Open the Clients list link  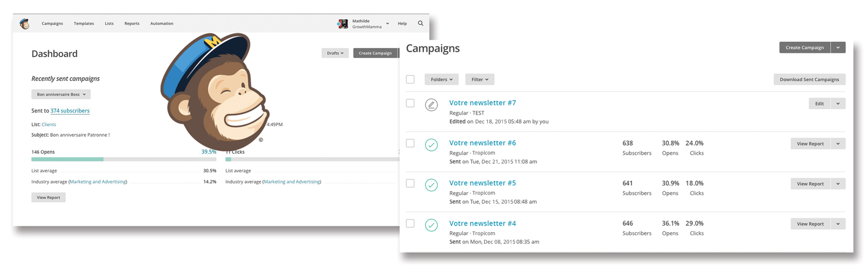pos(49,124)
